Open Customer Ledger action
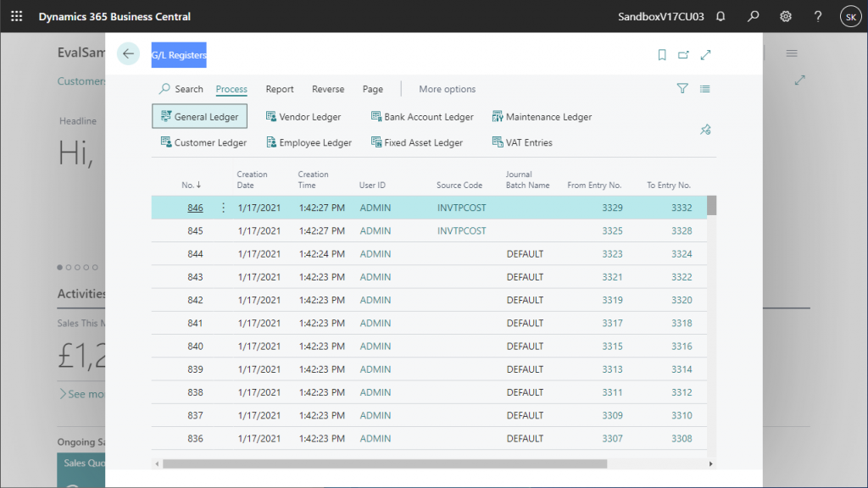Screen dimensions: 868x488 tap(203, 142)
